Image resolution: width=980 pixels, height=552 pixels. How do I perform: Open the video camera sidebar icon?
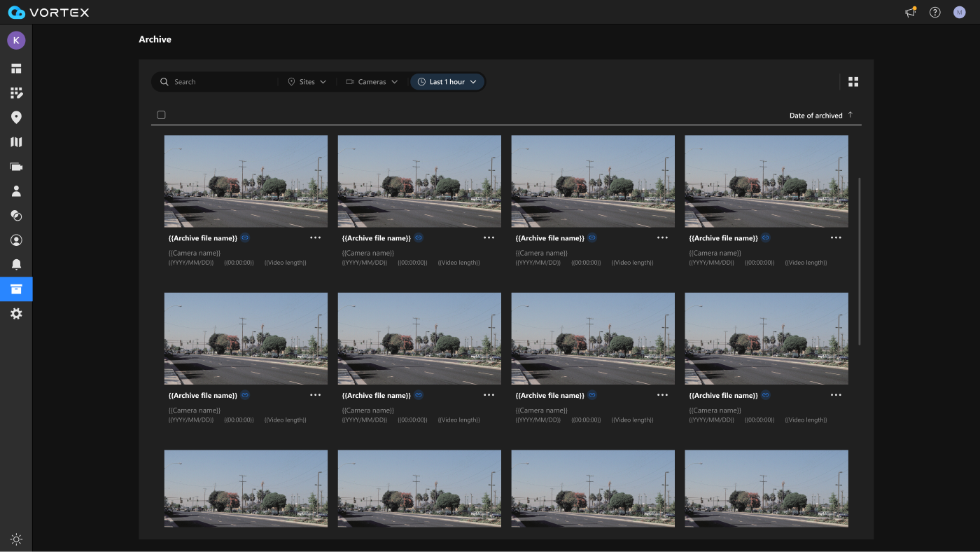[x=16, y=167]
